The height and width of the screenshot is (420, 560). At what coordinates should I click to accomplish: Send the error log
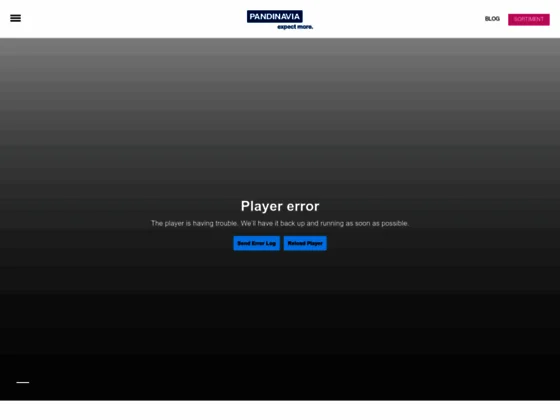(256, 243)
